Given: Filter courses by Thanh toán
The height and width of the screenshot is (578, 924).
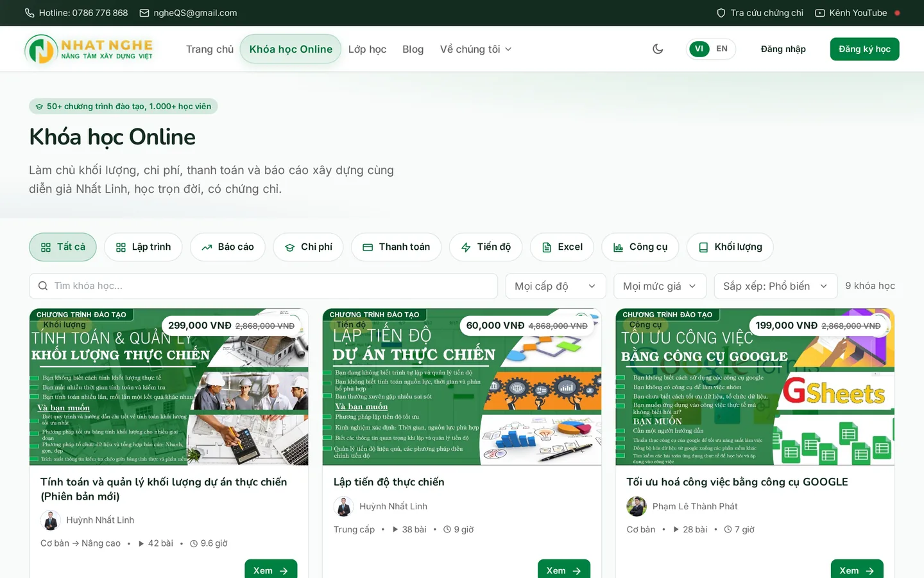Looking at the screenshot, I should click(396, 247).
